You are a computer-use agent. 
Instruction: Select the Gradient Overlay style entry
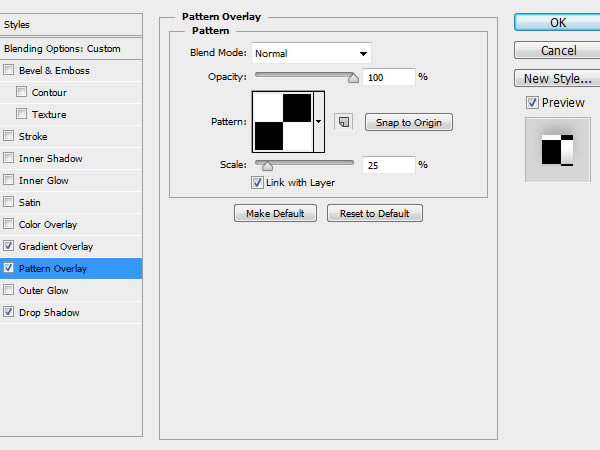pyautogui.click(x=71, y=246)
